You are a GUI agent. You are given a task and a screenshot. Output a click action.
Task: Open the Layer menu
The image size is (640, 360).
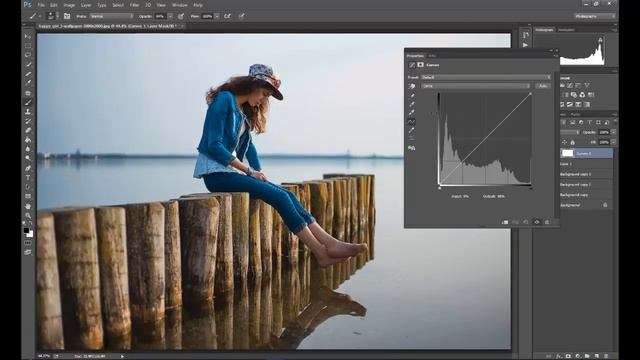pyautogui.click(x=86, y=5)
